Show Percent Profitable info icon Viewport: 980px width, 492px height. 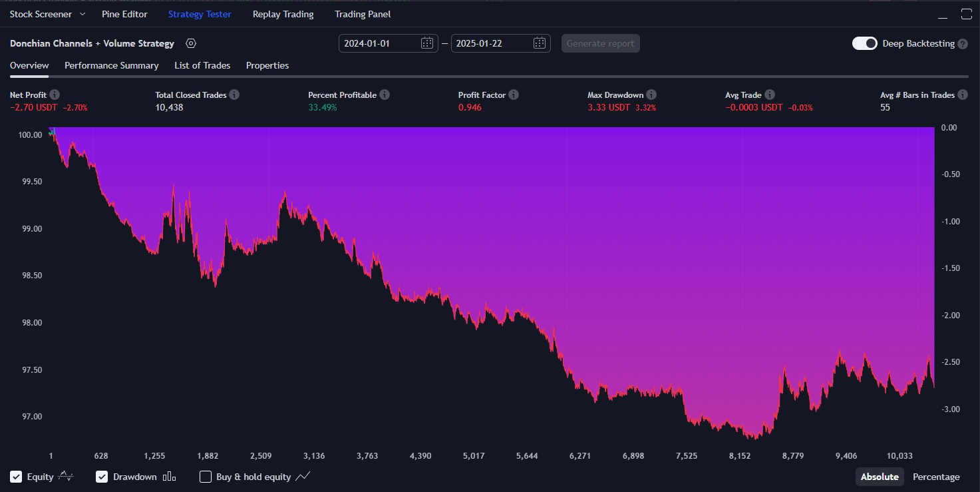coord(385,95)
